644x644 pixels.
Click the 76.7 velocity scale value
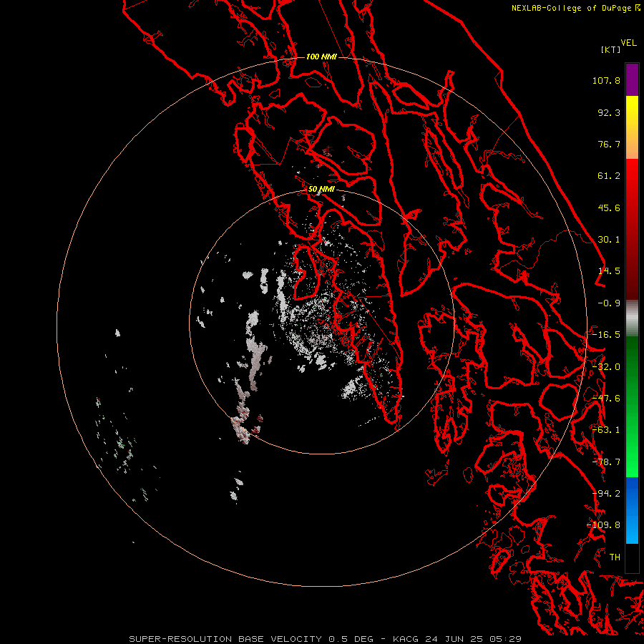coord(609,144)
